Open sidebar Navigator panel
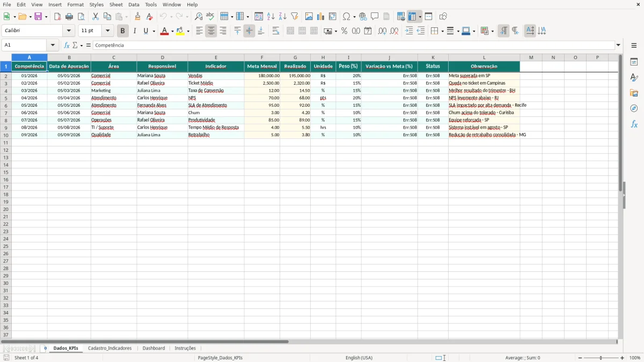 point(634,108)
